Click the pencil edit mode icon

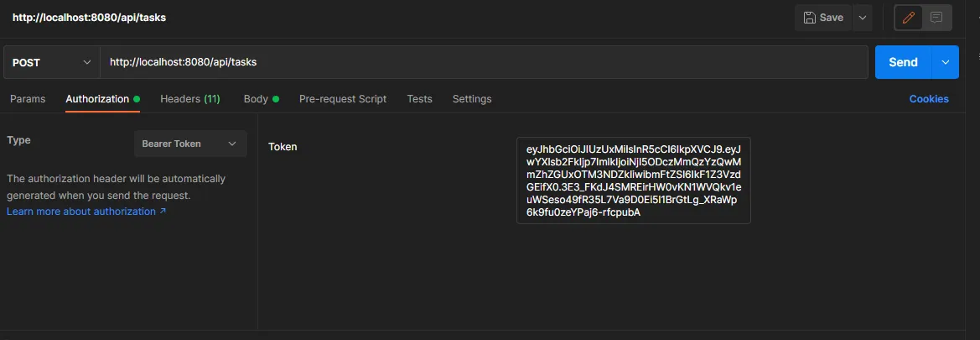909,18
